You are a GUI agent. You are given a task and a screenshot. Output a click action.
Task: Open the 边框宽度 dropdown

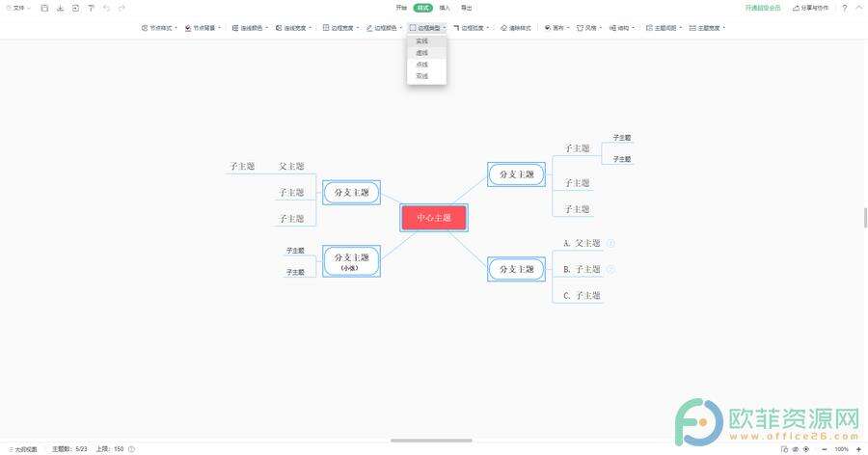pyautogui.click(x=341, y=28)
